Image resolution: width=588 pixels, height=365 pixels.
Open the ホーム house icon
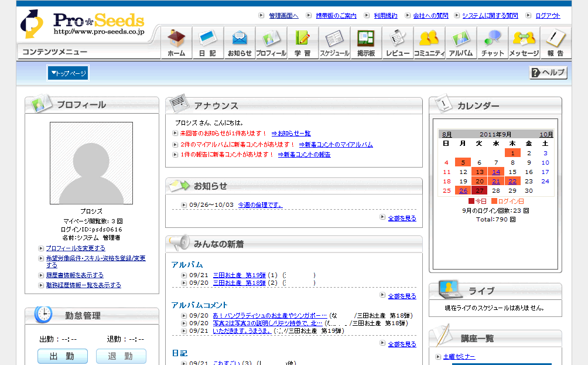[x=176, y=43]
